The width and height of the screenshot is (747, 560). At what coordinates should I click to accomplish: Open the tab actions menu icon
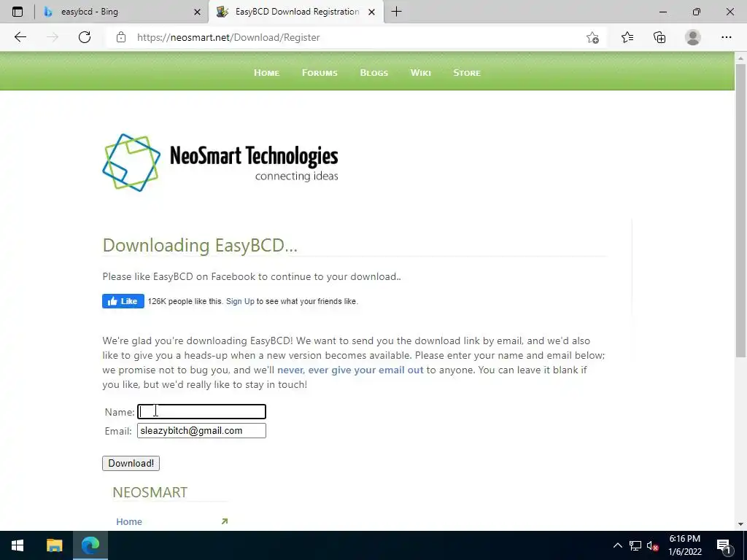[x=18, y=12]
